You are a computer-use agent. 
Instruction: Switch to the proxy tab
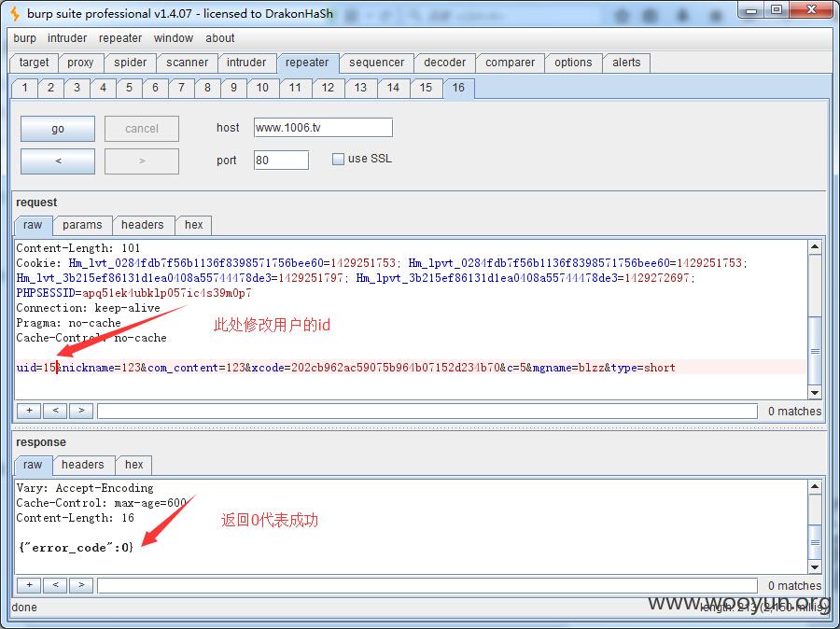[x=80, y=63]
